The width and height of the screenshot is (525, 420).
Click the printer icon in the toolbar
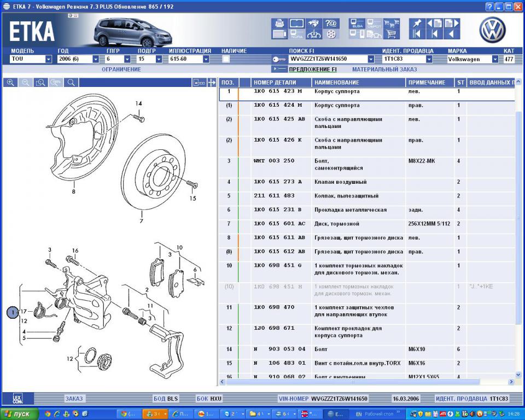[279, 23]
